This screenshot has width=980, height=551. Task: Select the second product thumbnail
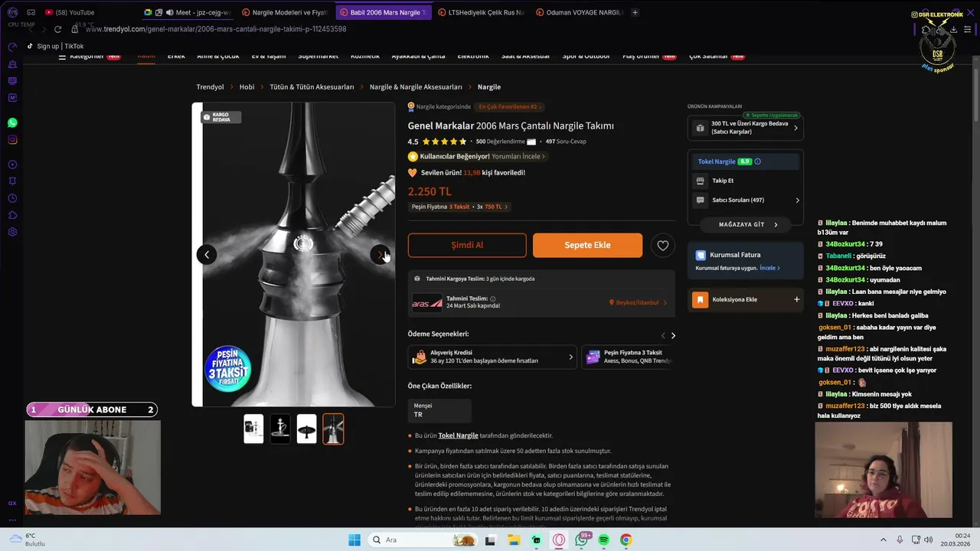click(x=280, y=429)
